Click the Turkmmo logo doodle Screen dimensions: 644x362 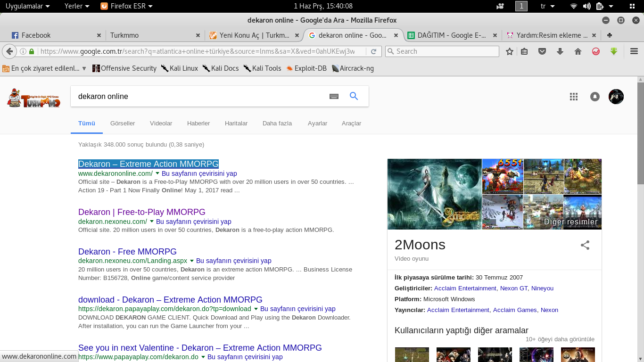[x=34, y=98]
